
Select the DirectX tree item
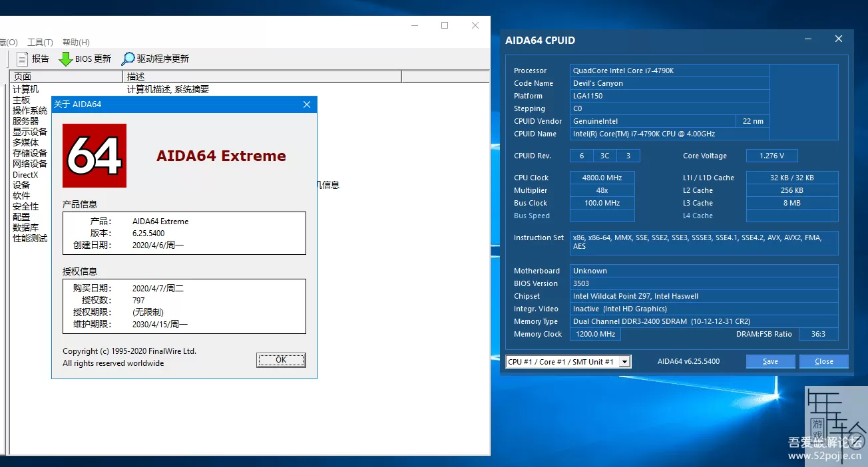[25, 174]
